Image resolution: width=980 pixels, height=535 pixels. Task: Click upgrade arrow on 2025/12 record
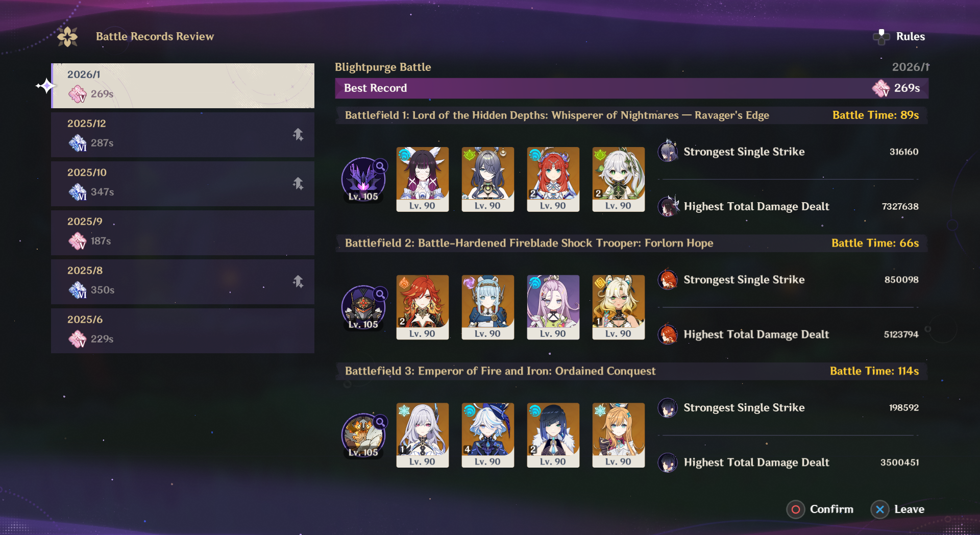point(298,134)
